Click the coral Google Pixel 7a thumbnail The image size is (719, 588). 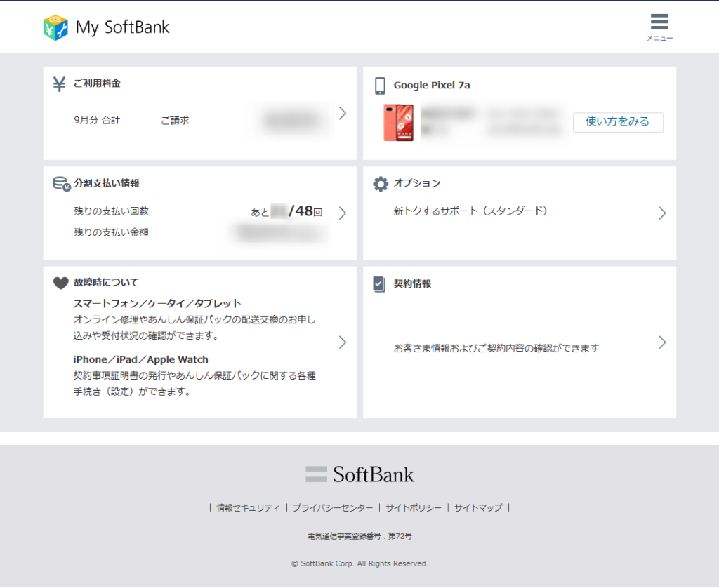click(398, 123)
